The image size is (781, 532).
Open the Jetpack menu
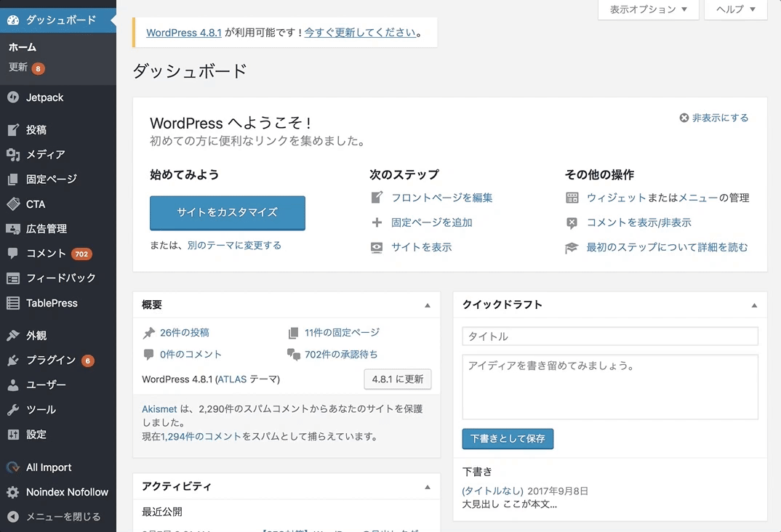point(45,97)
